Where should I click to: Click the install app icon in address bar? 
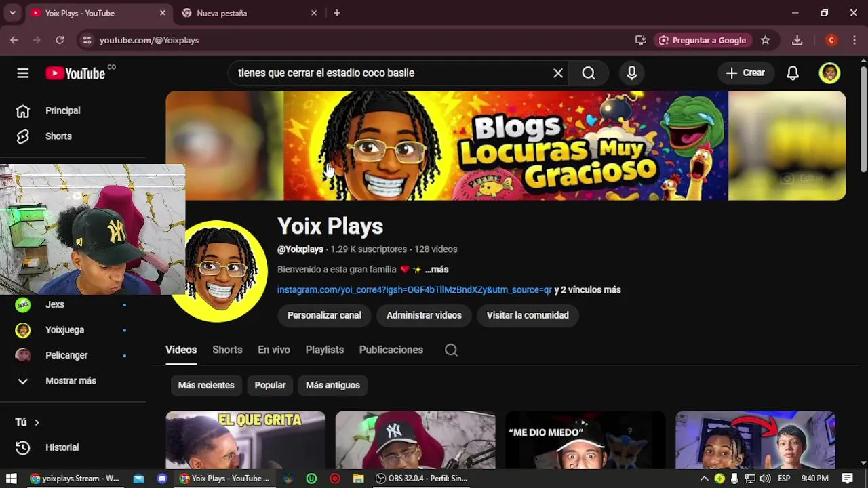[x=640, y=40]
